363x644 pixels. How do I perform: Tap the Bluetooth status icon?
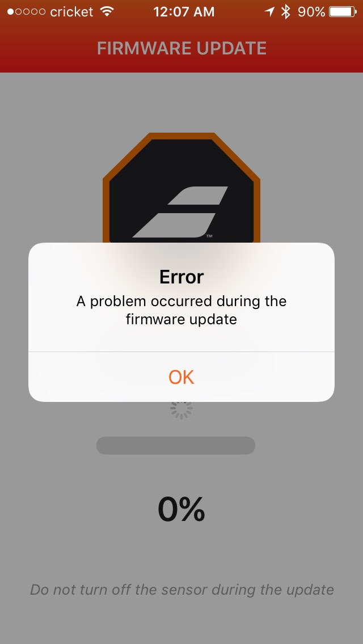tap(285, 11)
